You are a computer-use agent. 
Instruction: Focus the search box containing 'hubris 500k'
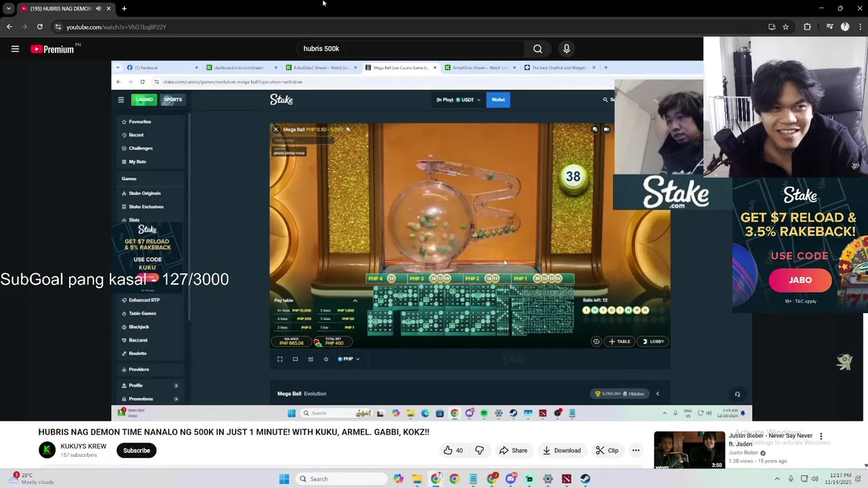tap(410, 49)
